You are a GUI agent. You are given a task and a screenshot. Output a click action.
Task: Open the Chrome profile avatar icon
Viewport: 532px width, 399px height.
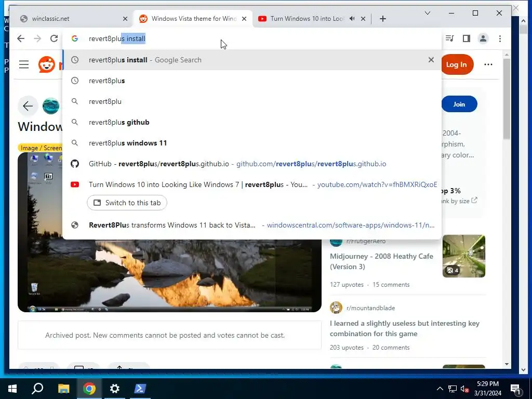483,38
